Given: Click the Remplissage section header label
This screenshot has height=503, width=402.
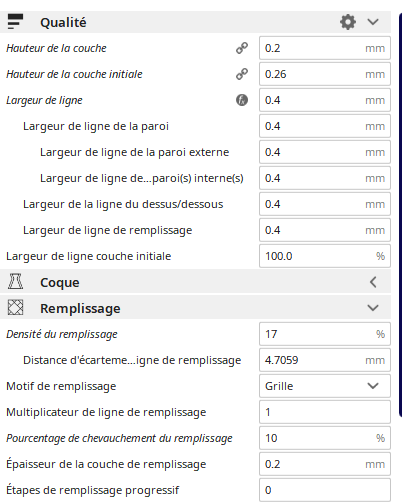Looking at the screenshot, I should point(80,308).
